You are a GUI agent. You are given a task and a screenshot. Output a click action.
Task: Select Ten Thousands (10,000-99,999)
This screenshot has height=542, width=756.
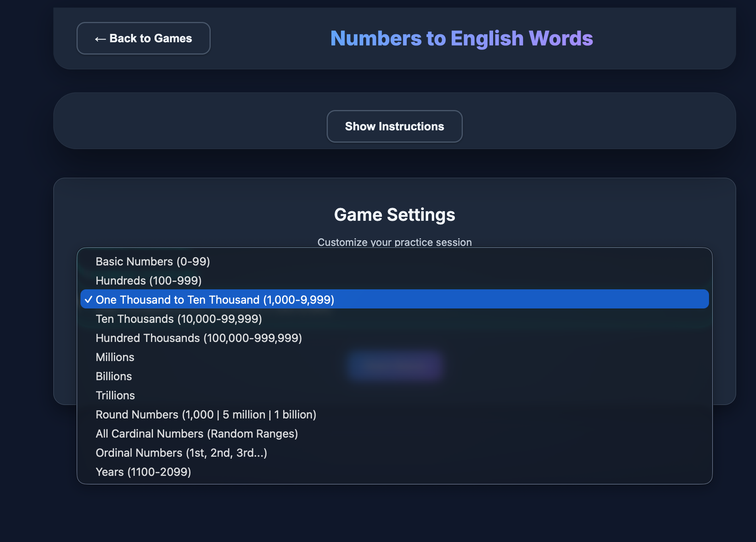point(179,319)
